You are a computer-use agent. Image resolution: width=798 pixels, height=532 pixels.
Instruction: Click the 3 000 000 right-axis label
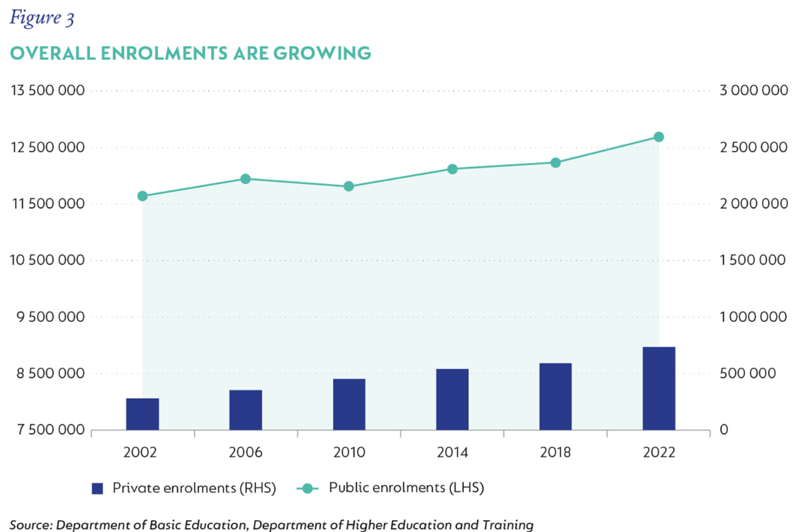click(x=752, y=90)
